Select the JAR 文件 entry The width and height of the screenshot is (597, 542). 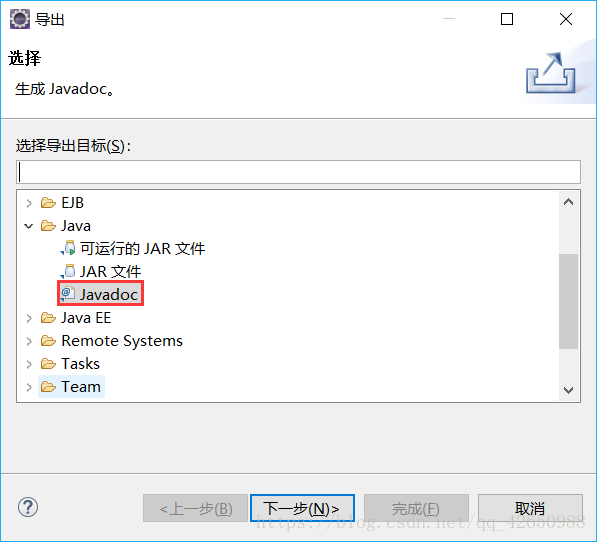point(111,271)
